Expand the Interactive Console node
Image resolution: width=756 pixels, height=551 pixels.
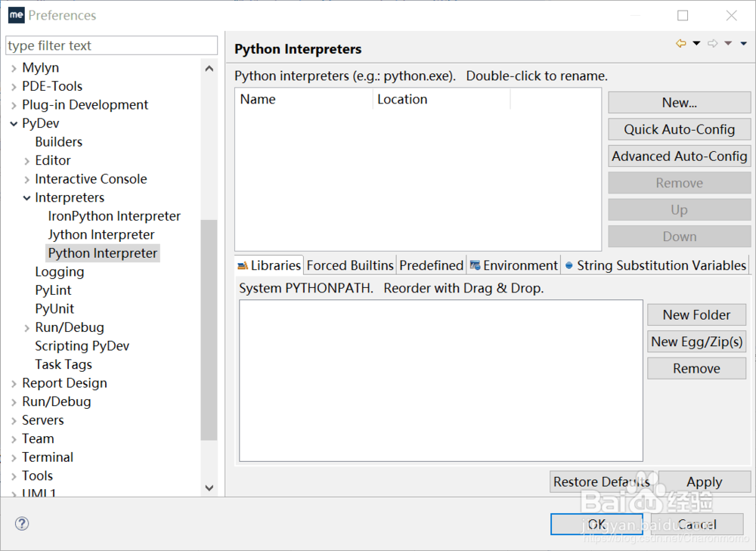27,179
